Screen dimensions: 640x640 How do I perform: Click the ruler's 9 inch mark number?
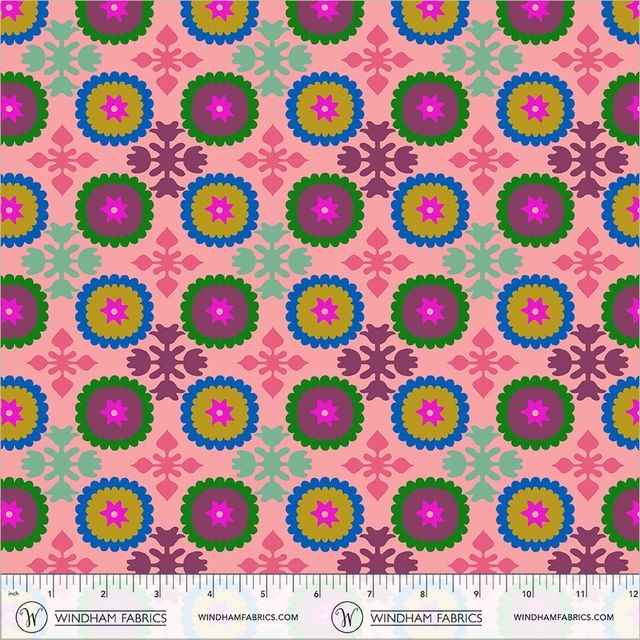(476, 594)
